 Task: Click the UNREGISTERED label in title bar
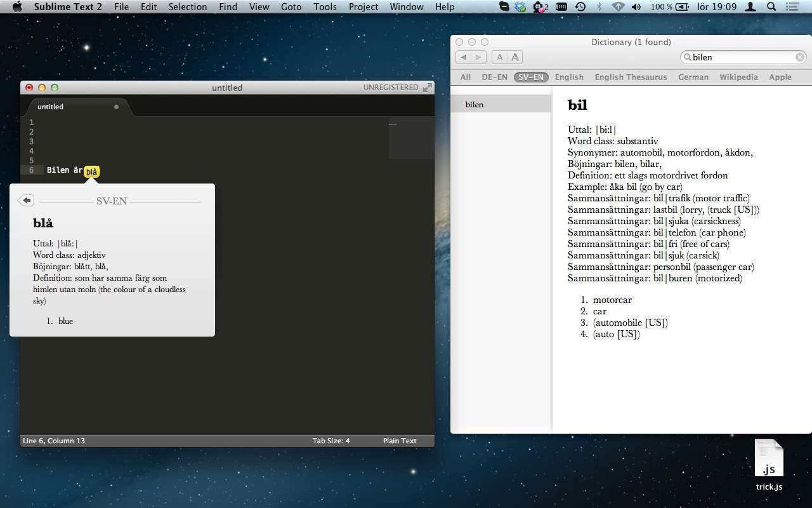(391, 88)
